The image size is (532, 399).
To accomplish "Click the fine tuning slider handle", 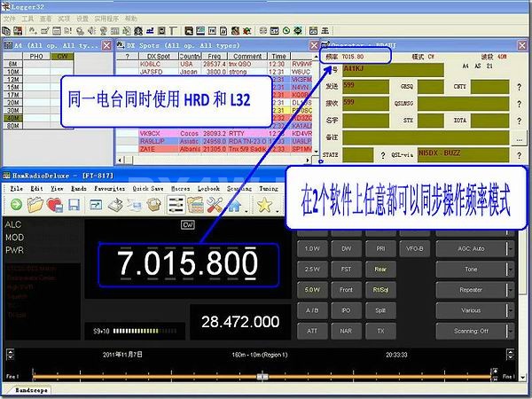I will pyautogui.click(x=262, y=376).
